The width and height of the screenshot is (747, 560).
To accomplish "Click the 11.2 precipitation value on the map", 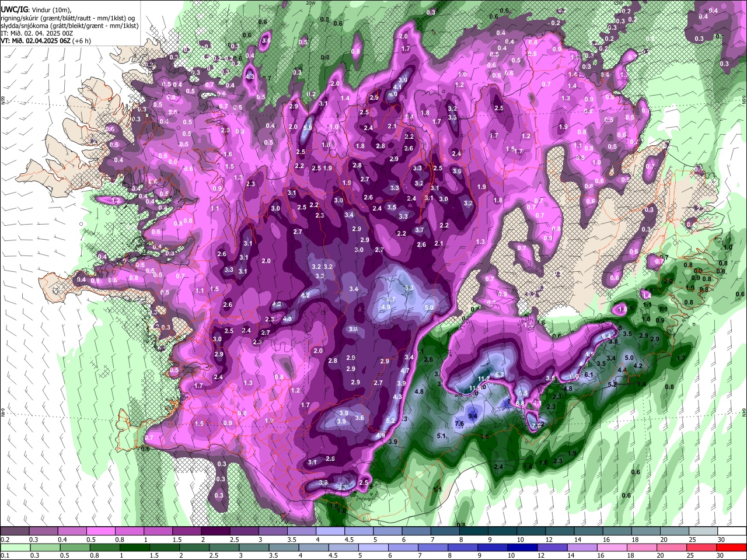I will [484, 379].
